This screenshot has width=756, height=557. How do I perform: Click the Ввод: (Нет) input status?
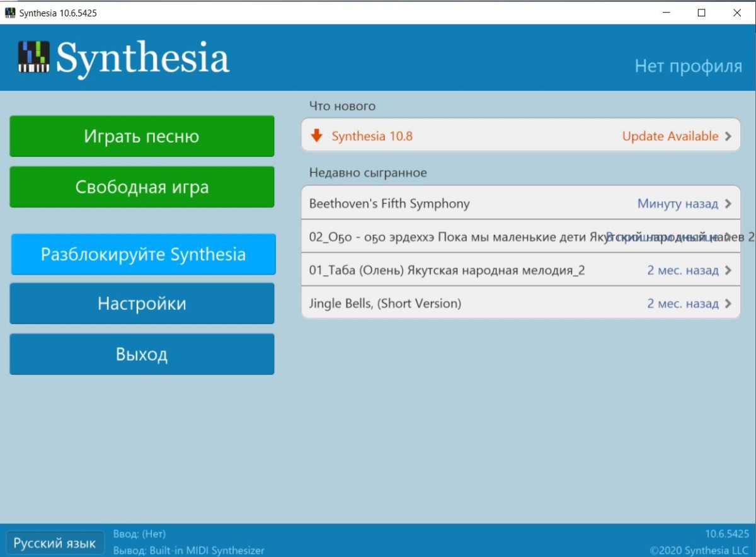(139, 534)
